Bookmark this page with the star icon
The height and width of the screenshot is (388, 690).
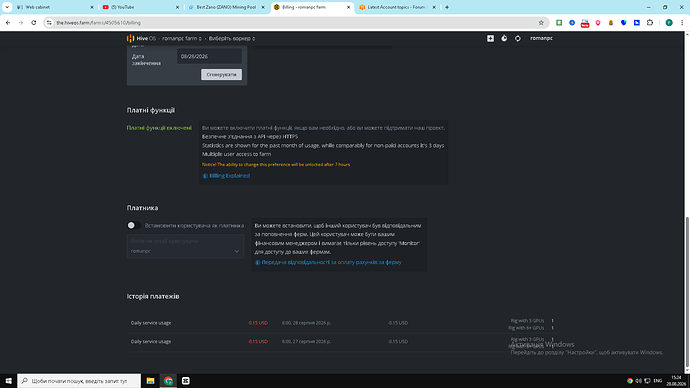tap(541, 23)
